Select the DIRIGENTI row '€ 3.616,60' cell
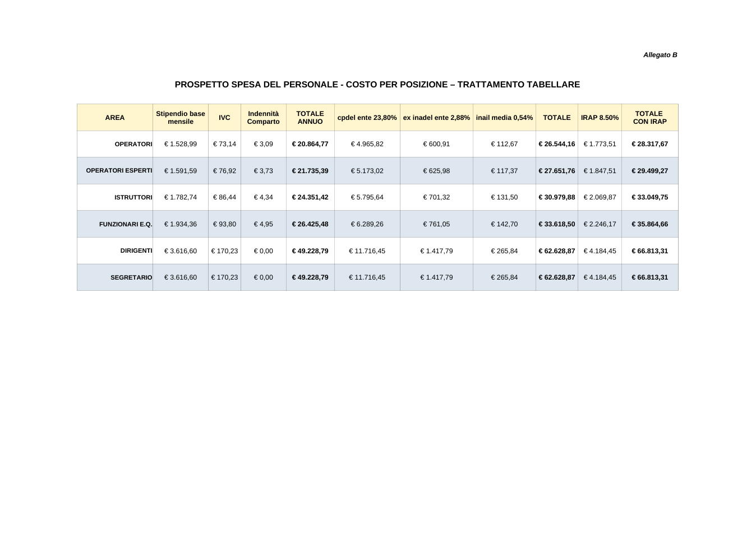This screenshot has height=534, width=756. pos(181,251)
